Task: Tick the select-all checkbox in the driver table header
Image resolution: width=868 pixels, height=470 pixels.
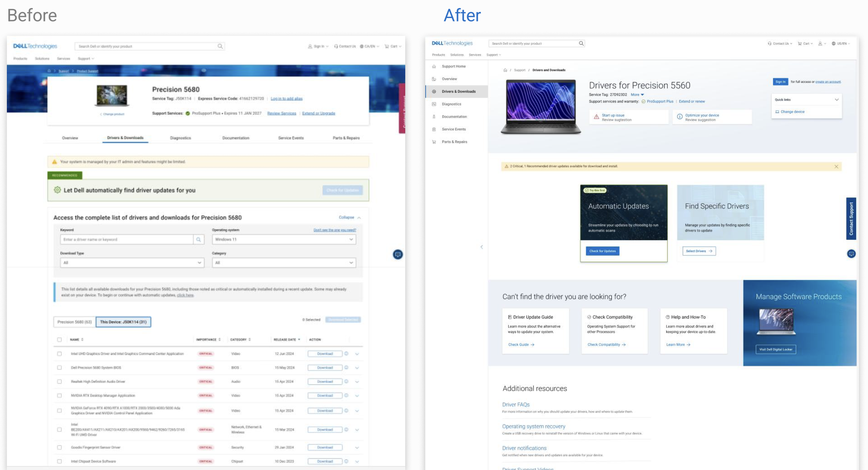Action: click(x=59, y=340)
